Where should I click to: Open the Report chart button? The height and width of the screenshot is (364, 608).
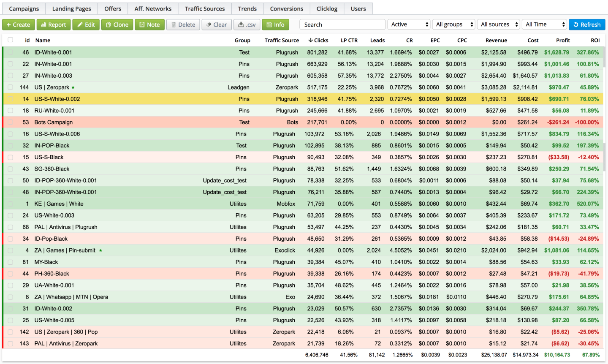coord(54,25)
